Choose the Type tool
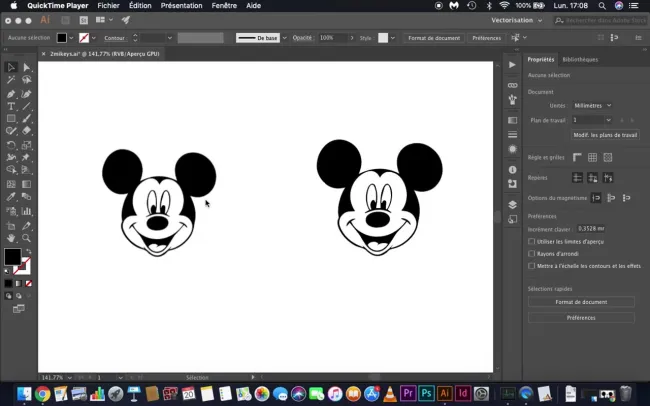This screenshot has width=650, height=406. pyautogui.click(x=11, y=107)
